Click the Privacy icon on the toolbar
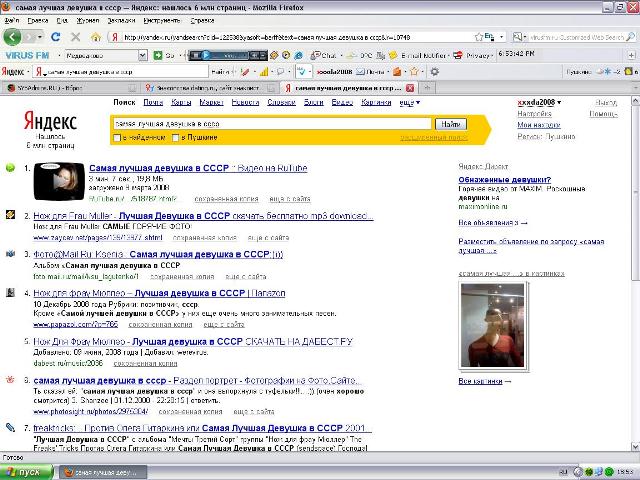The height and width of the screenshot is (480, 640). (x=458, y=55)
